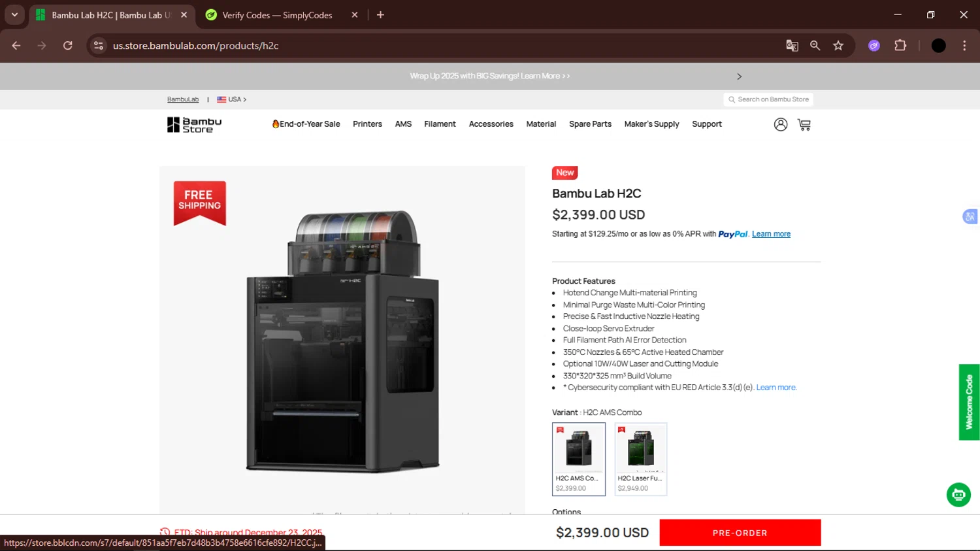Open the cybersecurity Learn more link
The image size is (980, 551).
776,388
